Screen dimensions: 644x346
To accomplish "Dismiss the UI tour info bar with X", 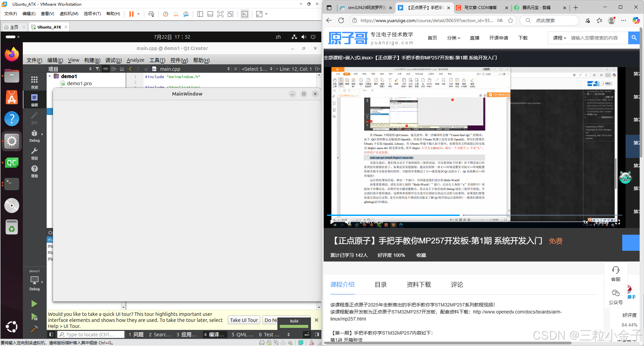I will [x=316, y=320].
